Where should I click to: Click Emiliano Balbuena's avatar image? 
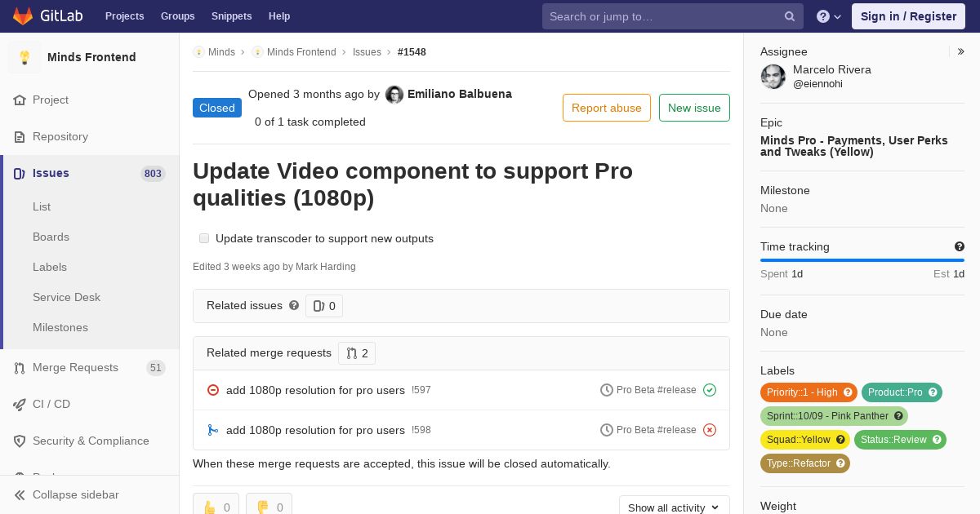point(394,95)
